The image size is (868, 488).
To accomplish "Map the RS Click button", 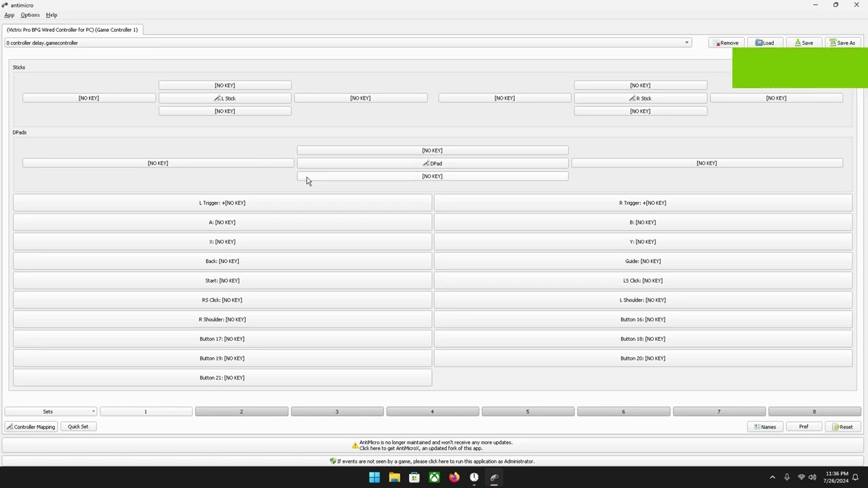I will pyautogui.click(x=222, y=300).
